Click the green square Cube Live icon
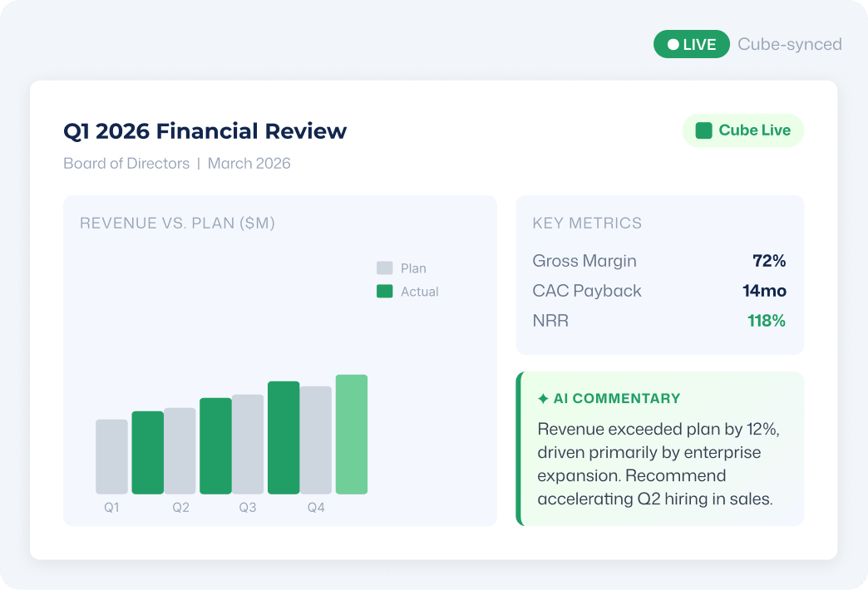Image resolution: width=868 pixels, height=590 pixels. tap(703, 130)
